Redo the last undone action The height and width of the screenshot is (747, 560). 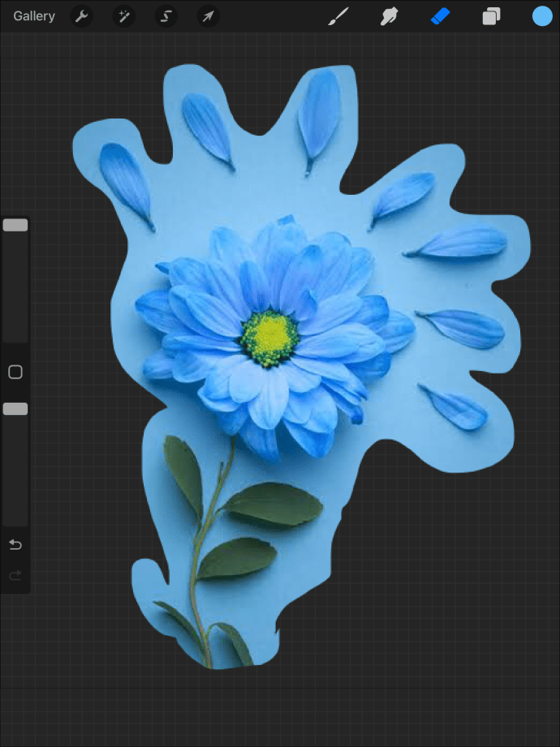[15, 576]
